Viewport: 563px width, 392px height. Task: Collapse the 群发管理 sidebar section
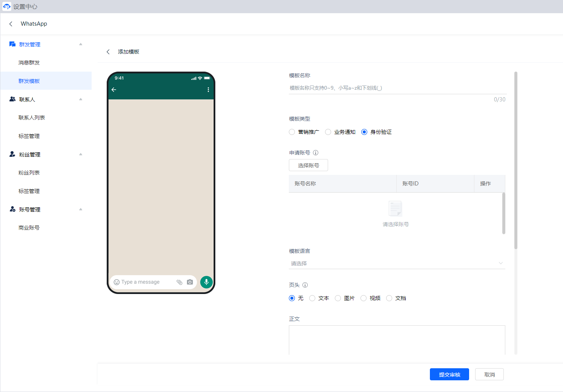coord(81,44)
